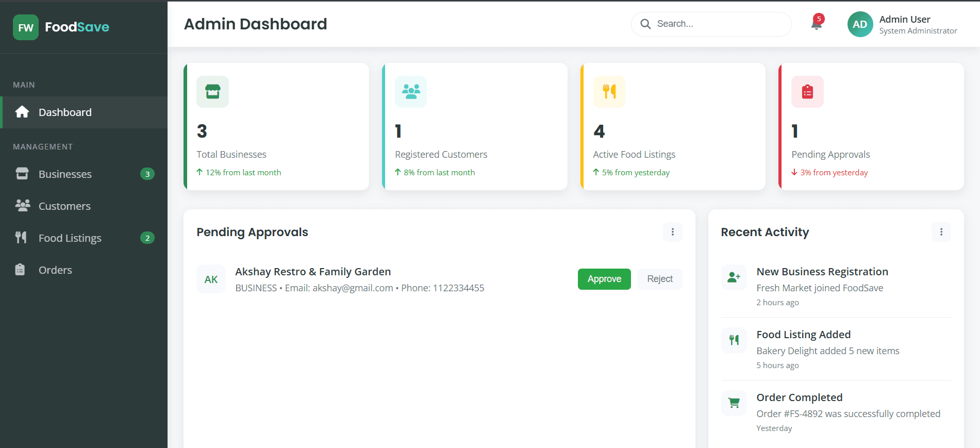Image resolution: width=980 pixels, height=448 pixels.
Task: Click '3% from yesterday' trend text
Action: pos(834,173)
